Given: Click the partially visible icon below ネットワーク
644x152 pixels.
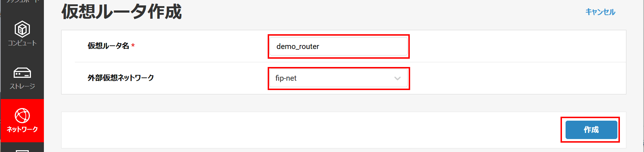Looking at the screenshot, I should coord(22,150).
